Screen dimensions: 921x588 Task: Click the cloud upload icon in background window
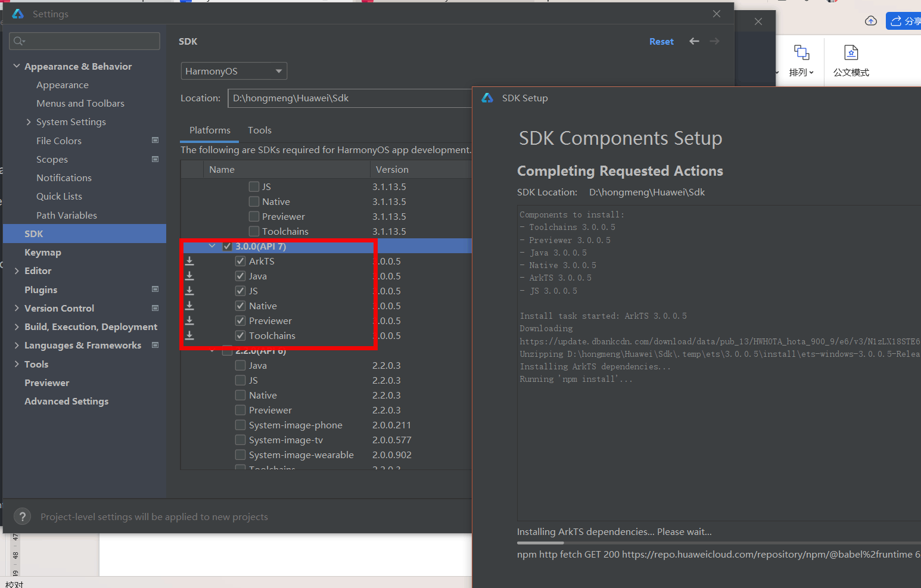pyautogui.click(x=871, y=21)
